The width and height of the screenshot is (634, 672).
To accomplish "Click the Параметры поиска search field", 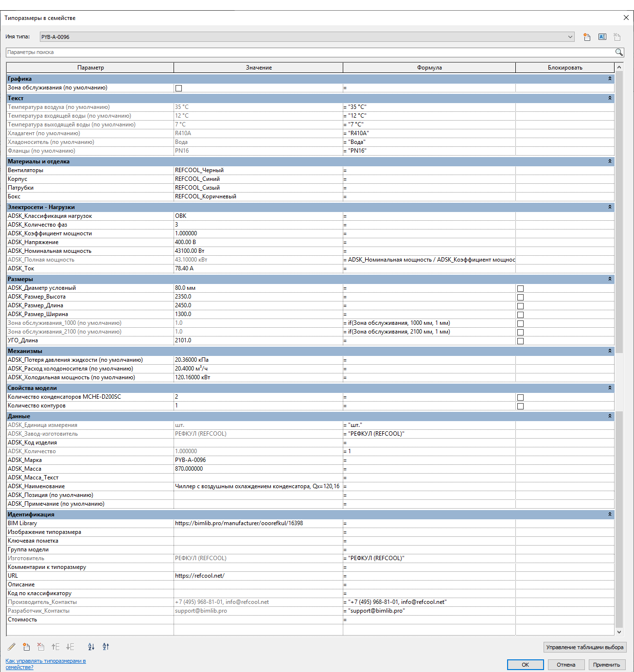I will [309, 52].
